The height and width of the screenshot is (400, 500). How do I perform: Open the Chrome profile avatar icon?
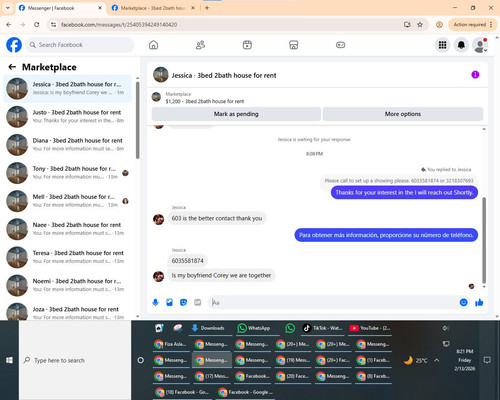[439, 24]
